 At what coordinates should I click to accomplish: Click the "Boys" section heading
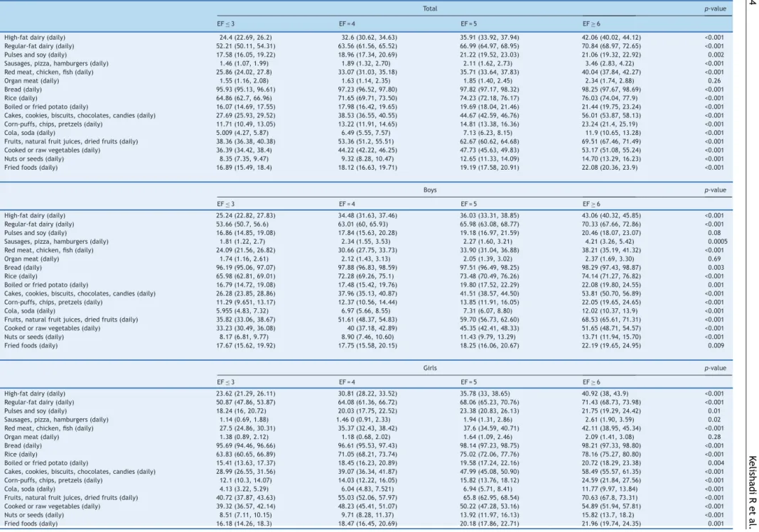pyautogui.click(x=430, y=190)
